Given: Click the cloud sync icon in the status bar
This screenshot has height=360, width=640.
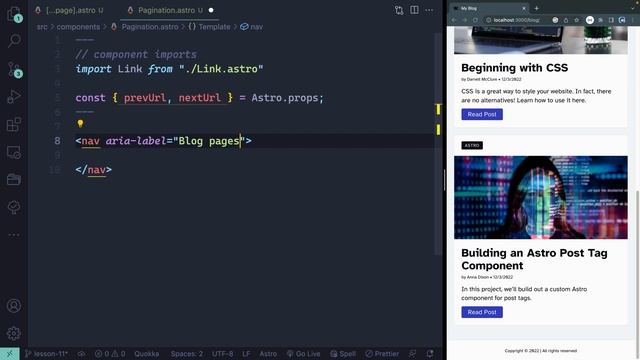Looking at the screenshot, I should click(81, 354).
